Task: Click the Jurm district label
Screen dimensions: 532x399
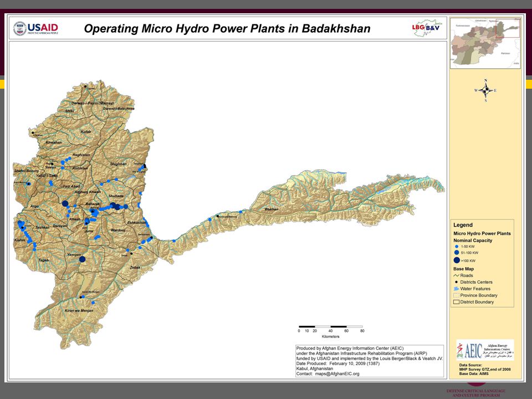Action: [89, 231]
